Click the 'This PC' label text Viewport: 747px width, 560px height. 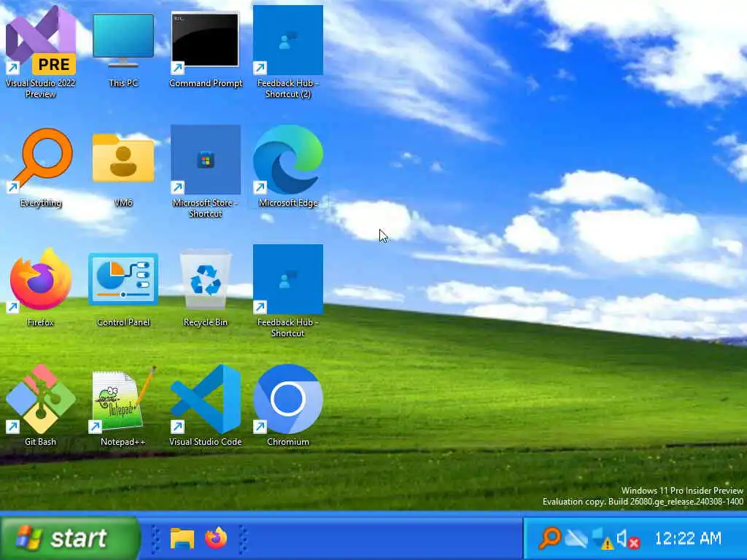(123, 83)
